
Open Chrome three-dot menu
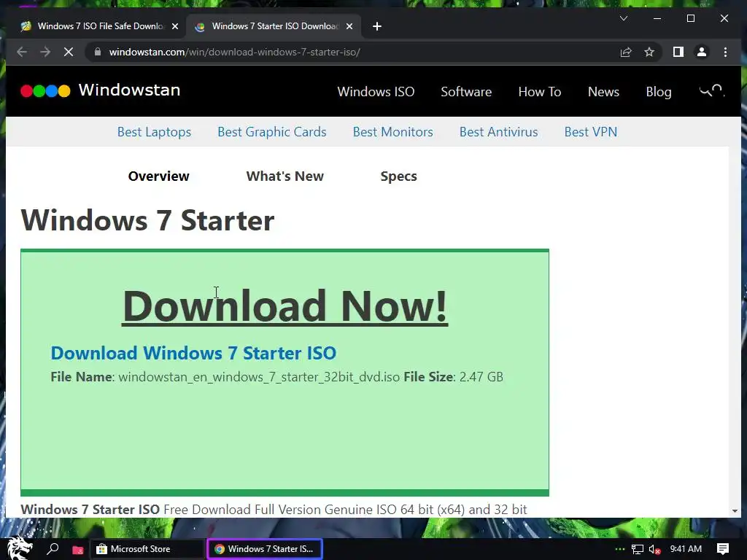point(725,52)
